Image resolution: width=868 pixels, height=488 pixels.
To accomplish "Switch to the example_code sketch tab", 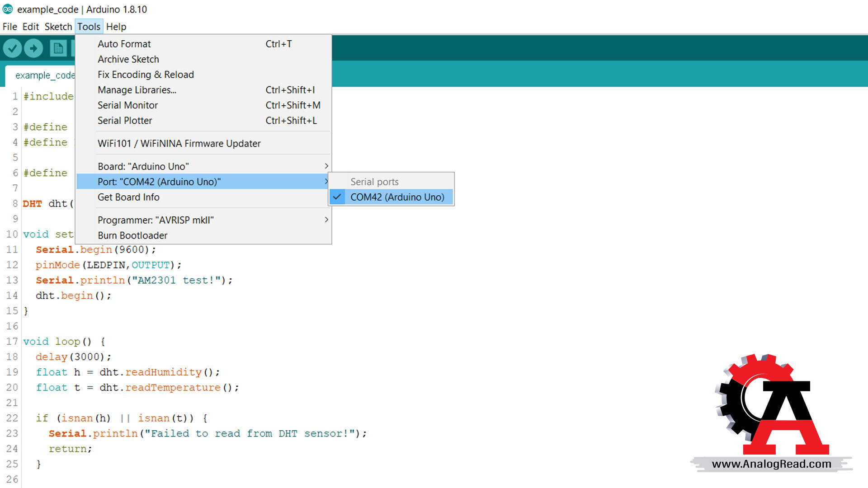I will pyautogui.click(x=41, y=75).
